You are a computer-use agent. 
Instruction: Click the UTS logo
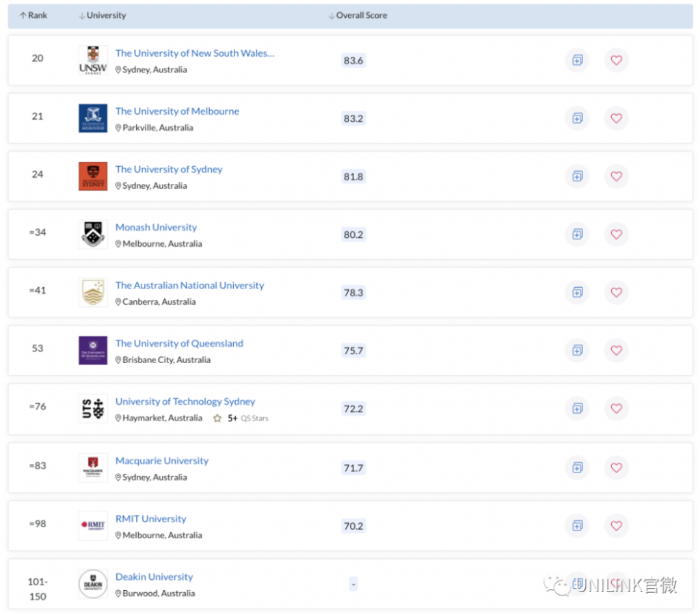coord(93,409)
